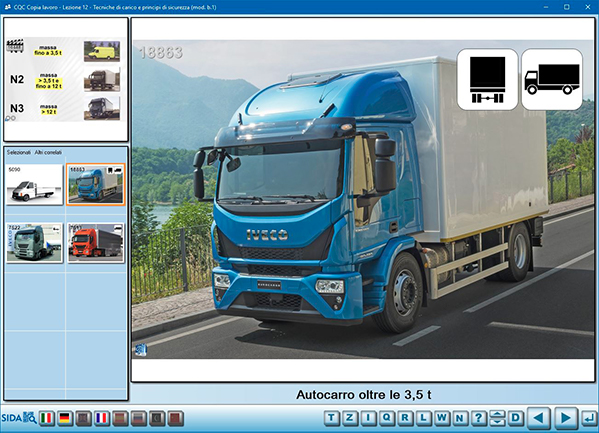599x433 pixels.
Task: Click the up arrow of the stepper
Action: tap(497, 414)
